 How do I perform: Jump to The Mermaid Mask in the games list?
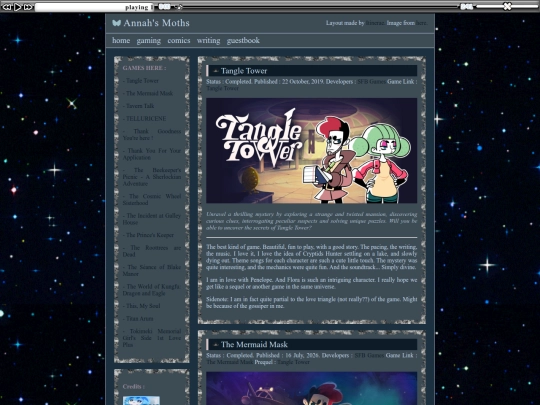tap(149, 93)
